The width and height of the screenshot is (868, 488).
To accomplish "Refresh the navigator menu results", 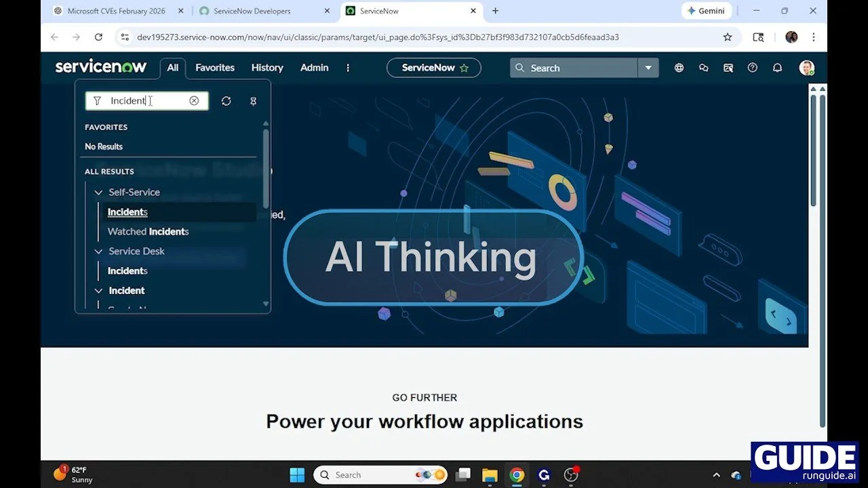I will [226, 101].
